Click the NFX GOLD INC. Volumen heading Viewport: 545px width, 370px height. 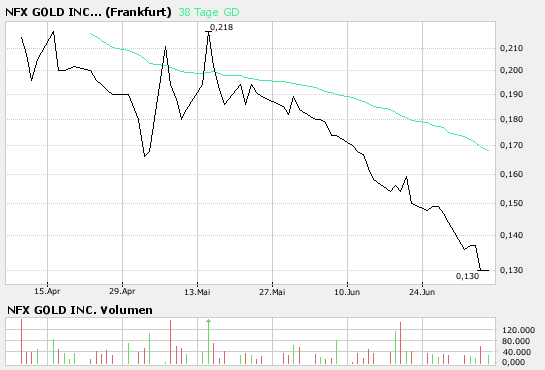pos(80,310)
